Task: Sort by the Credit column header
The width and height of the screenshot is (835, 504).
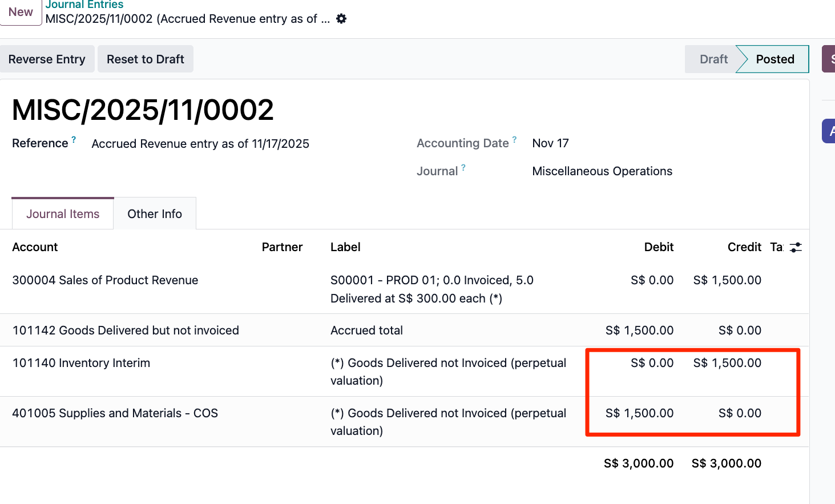Action: pyautogui.click(x=744, y=247)
